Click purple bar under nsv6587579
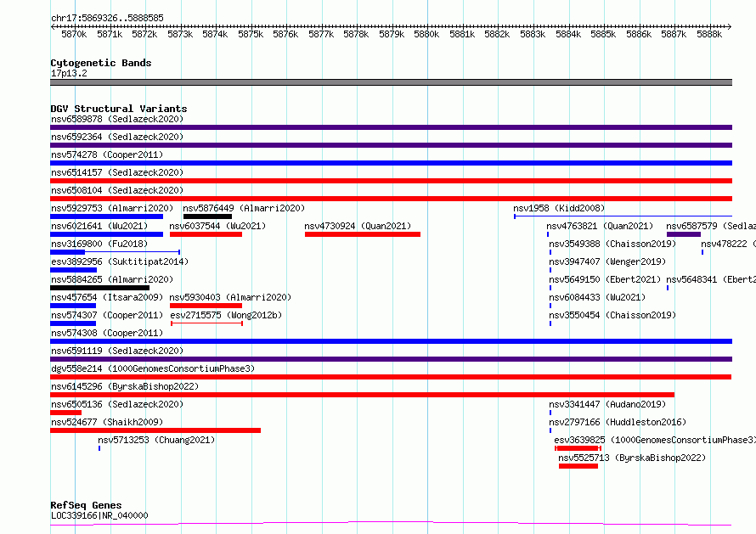Viewport: 756px width, 534px height. point(684,234)
